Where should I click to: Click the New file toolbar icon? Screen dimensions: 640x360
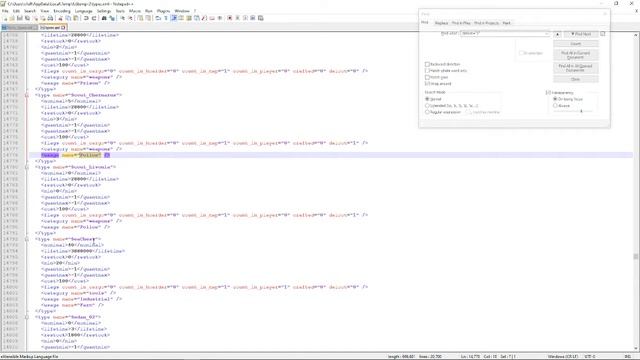pyautogui.click(x=4, y=18)
